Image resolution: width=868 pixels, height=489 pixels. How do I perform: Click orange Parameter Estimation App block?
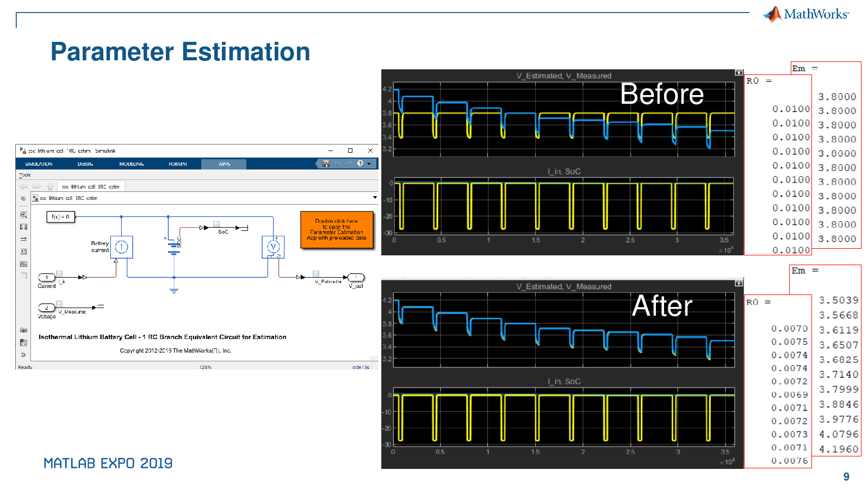coord(337,229)
